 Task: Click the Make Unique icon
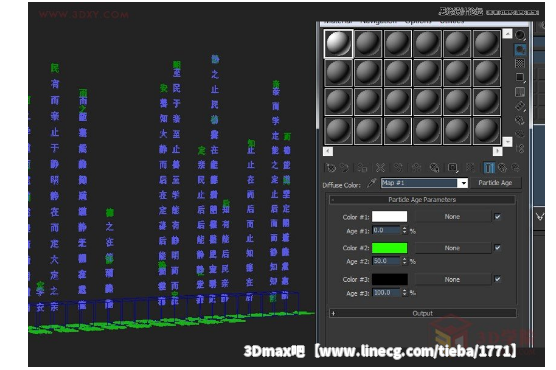click(416, 167)
